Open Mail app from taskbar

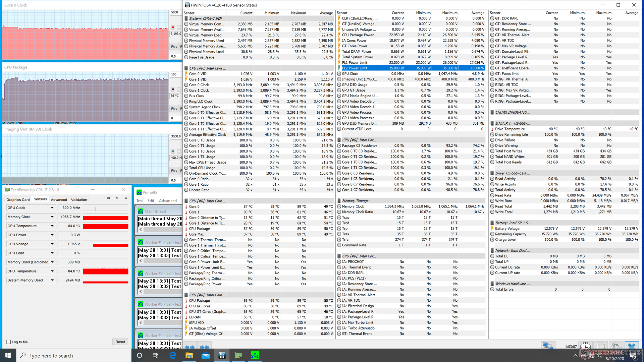click(206, 355)
